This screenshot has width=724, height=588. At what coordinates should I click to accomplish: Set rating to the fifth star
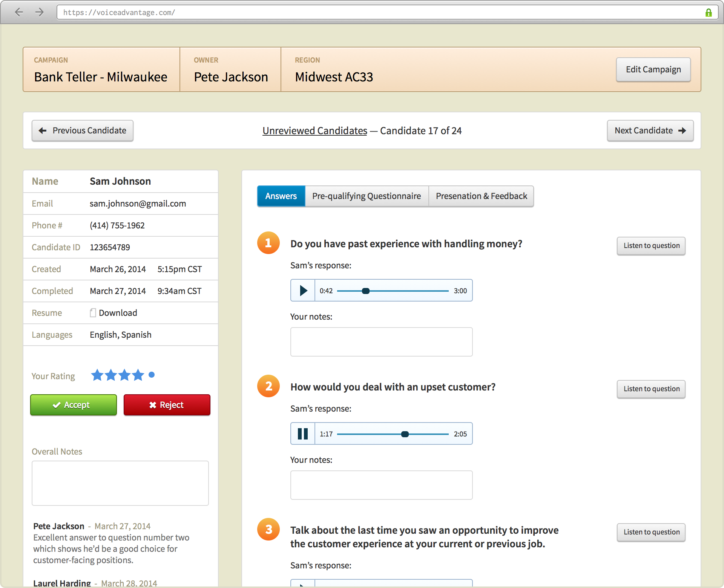click(152, 375)
